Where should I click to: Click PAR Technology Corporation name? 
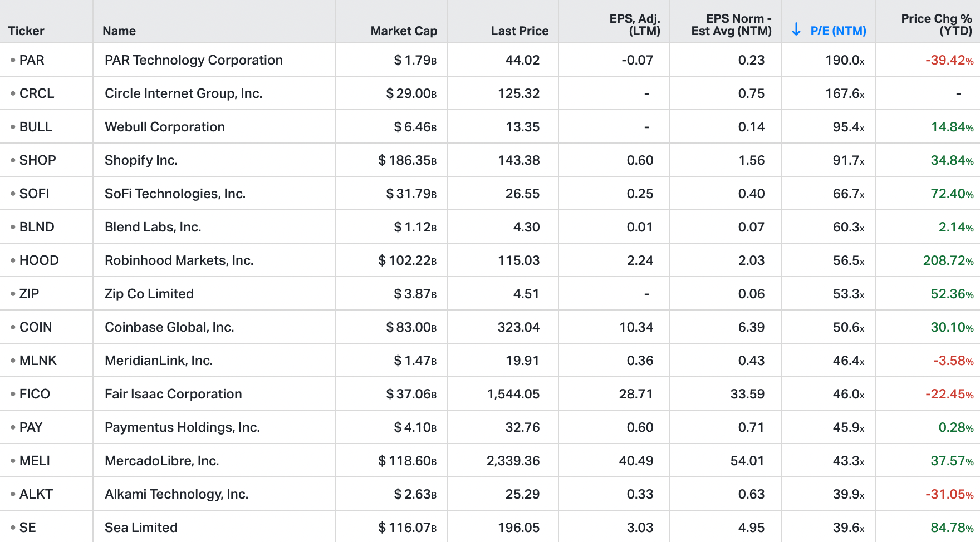click(x=194, y=60)
